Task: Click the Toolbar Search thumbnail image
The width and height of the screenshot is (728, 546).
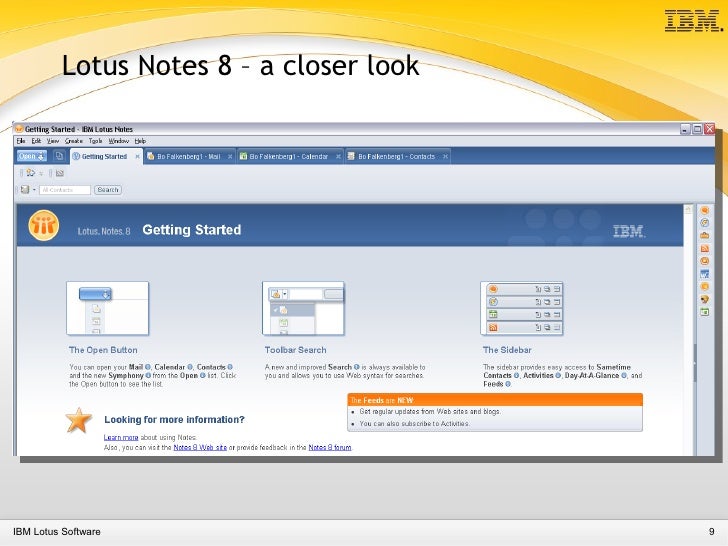Action: pyautogui.click(x=303, y=308)
